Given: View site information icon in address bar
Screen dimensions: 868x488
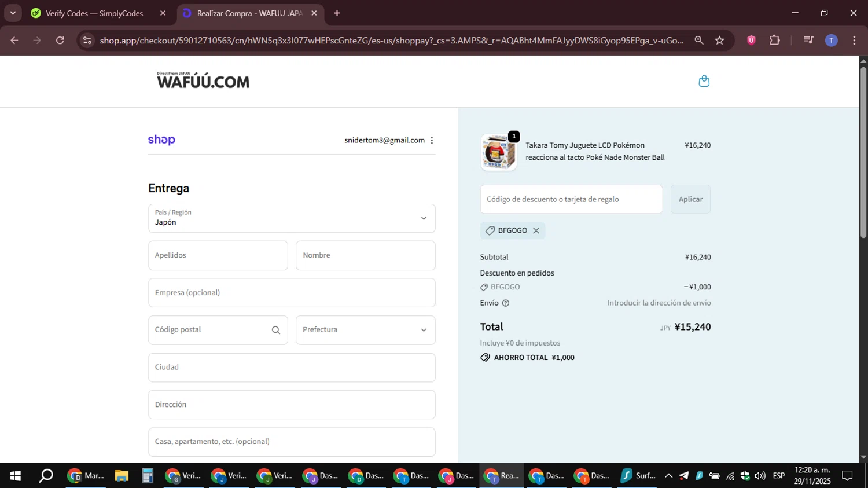Looking at the screenshot, I should click(87, 40).
